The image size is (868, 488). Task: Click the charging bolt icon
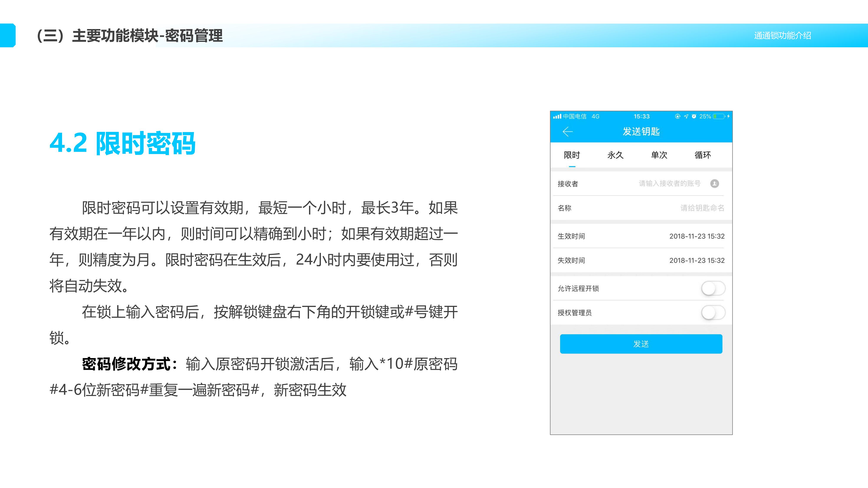[x=728, y=116]
